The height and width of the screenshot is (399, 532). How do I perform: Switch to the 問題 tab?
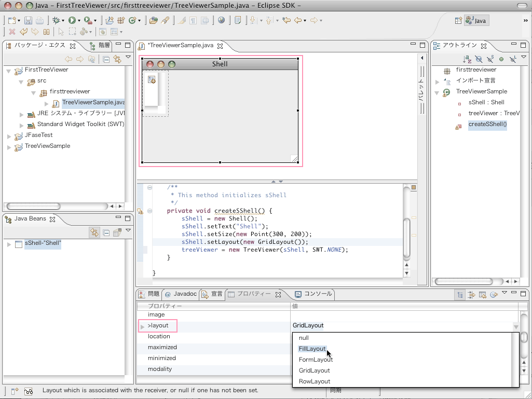pyautogui.click(x=149, y=294)
